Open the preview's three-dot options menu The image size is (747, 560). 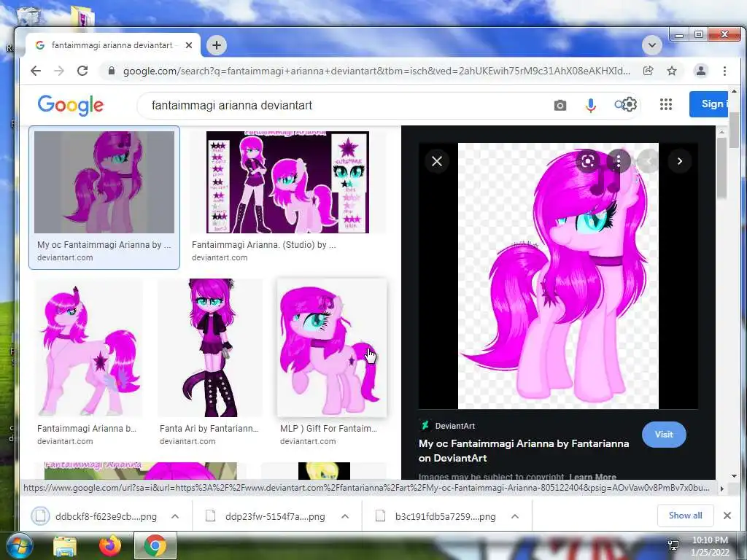coord(619,161)
